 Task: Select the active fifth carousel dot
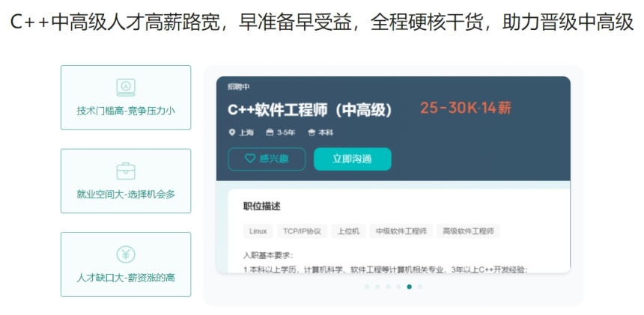point(410,287)
